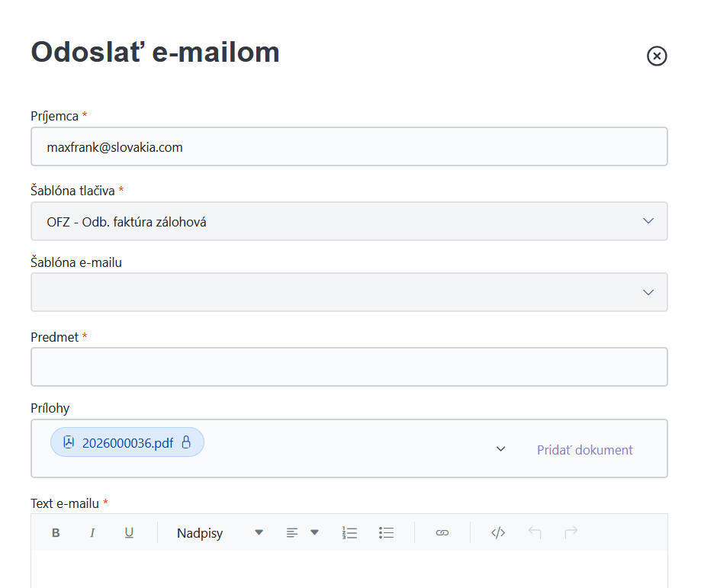
Task: Switch to HTML source code view
Action: coord(498,532)
